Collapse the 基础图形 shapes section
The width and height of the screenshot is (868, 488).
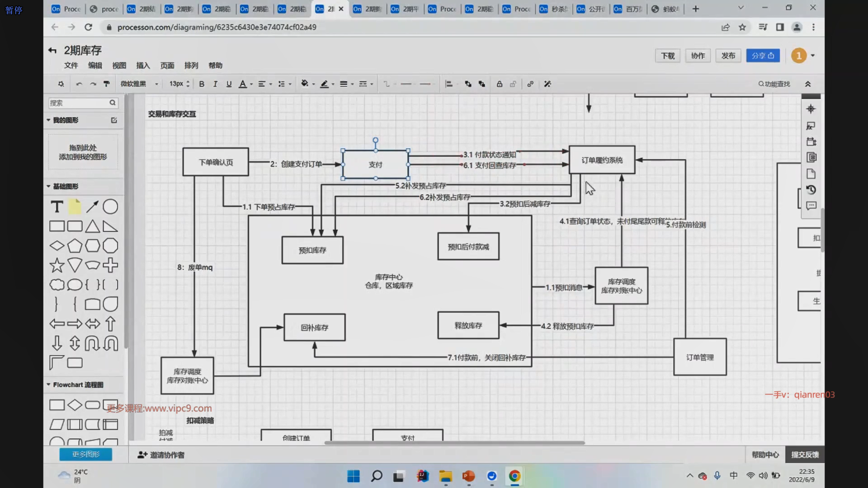(x=49, y=186)
